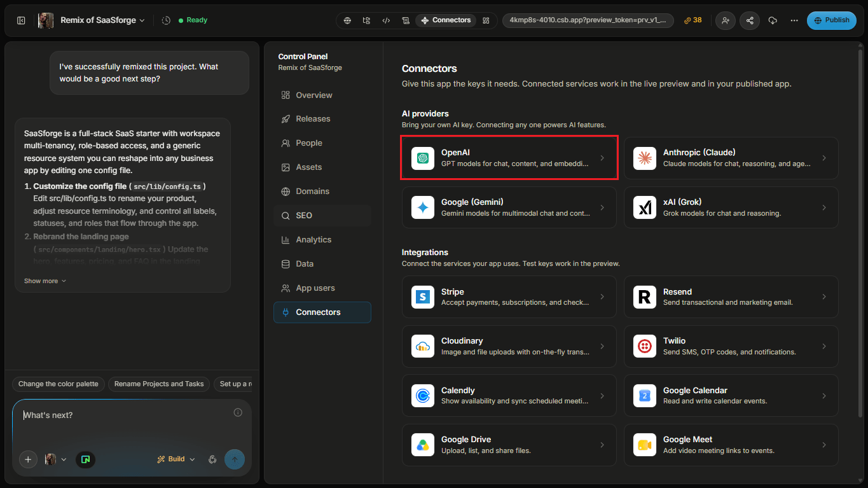Image resolution: width=868 pixels, height=488 pixels.
Task: Open the Stripe integration card
Action: pyautogui.click(x=509, y=296)
